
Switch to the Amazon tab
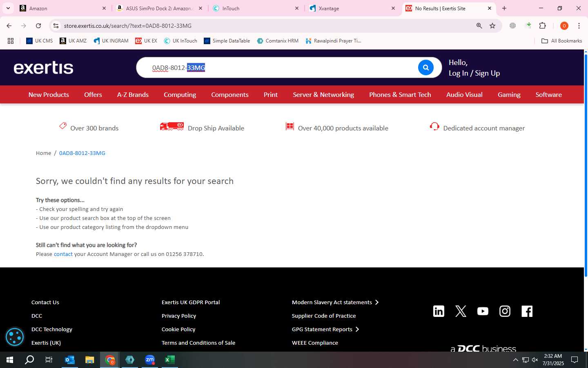click(63, 8)
